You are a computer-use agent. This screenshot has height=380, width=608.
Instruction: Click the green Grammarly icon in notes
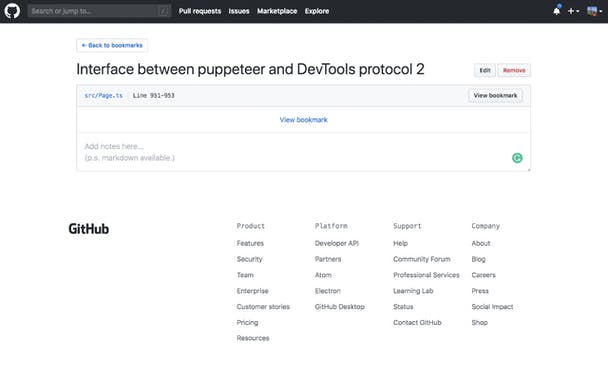517,158
